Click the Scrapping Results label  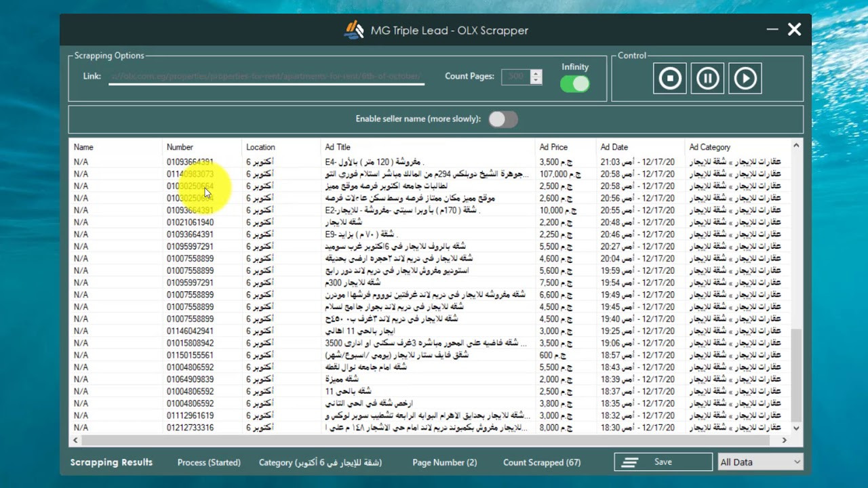click(x=111, y=462)
